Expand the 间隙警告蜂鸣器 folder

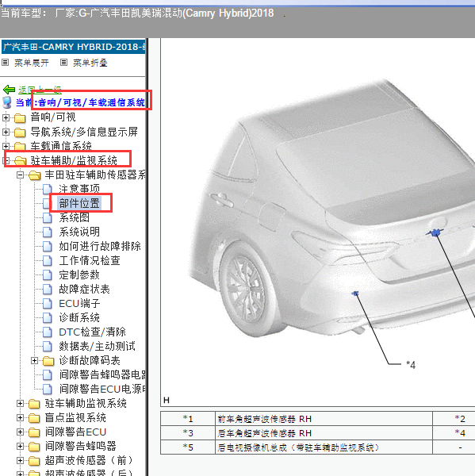20,446
